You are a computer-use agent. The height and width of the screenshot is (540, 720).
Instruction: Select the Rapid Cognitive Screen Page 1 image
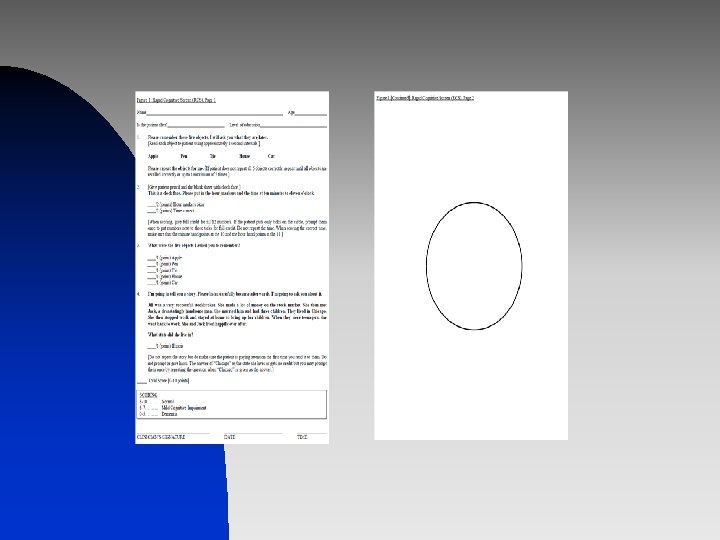(232, 267)
